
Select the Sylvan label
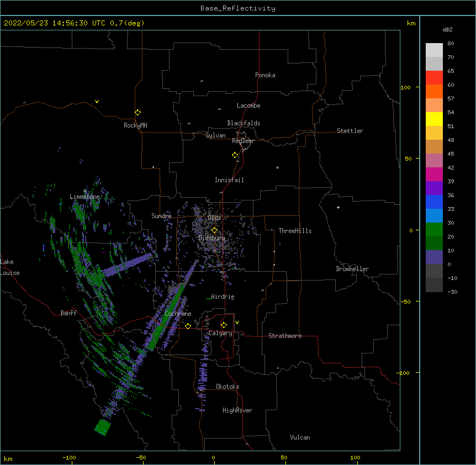point(215,135)
